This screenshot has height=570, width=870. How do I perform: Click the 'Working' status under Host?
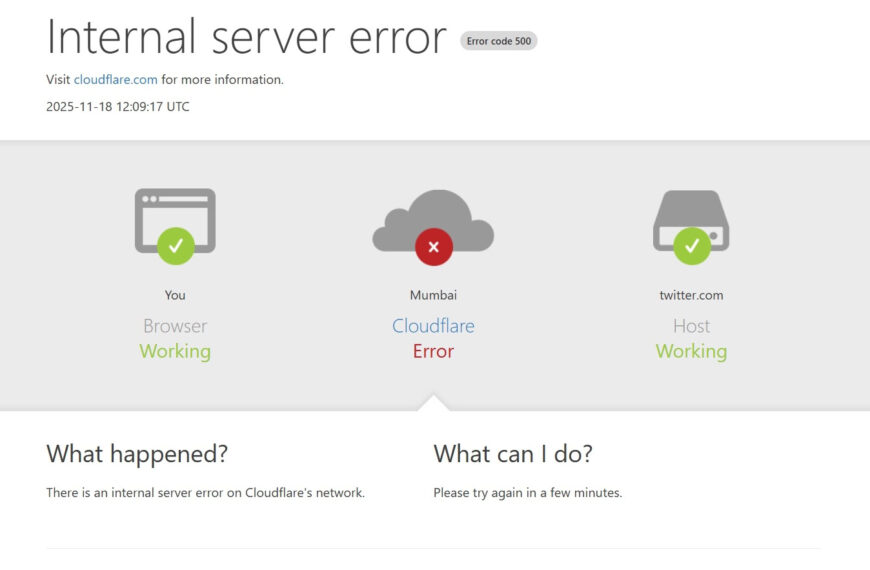pos(691,352)
